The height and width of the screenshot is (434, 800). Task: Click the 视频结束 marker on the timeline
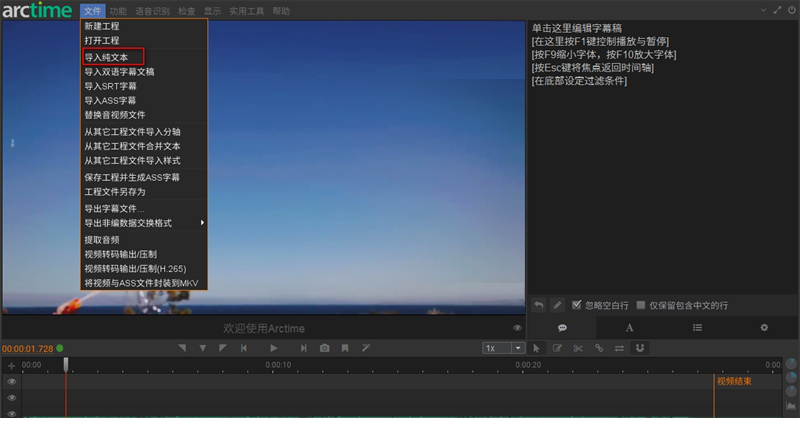point(734,381)
